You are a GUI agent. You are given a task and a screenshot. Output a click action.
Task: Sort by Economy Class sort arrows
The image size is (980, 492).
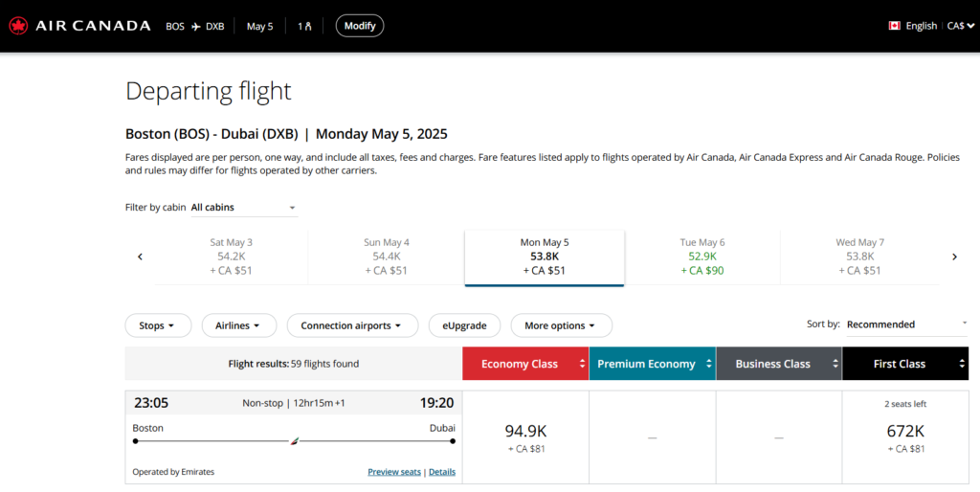[x=582, y=364]
